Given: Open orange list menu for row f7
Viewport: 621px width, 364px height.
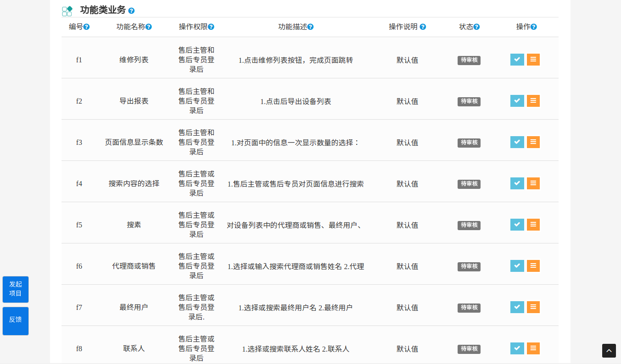Looking at the screenshot, I should coord(533,307).
